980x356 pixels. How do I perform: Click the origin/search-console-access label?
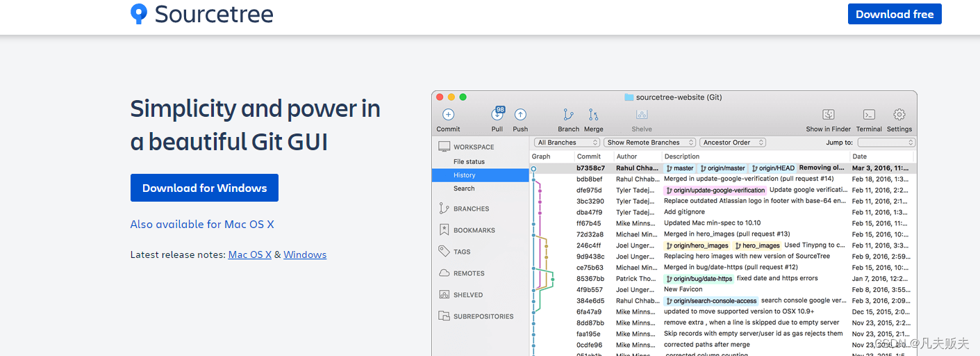point(711,301)
